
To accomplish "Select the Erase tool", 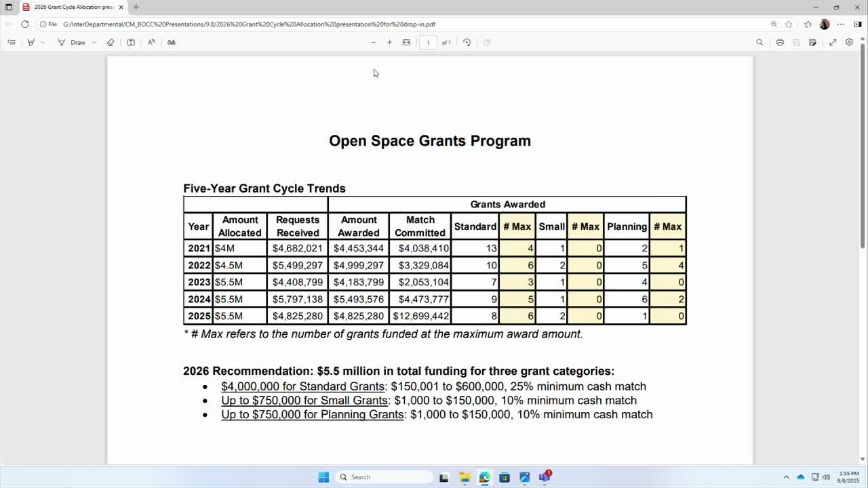I will tap(110, 42).
